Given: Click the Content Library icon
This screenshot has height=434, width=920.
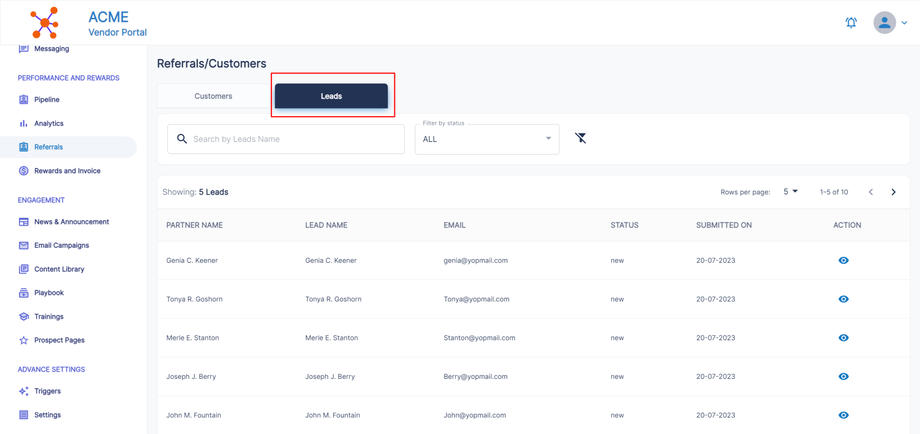Looking at the screenshot, I should (23, 269).
